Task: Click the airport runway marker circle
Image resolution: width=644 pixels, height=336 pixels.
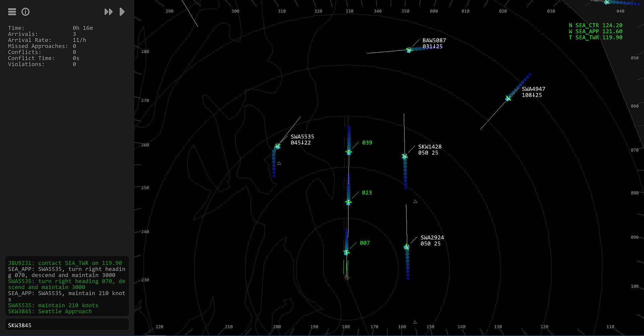Action: [x=347, y=278]
